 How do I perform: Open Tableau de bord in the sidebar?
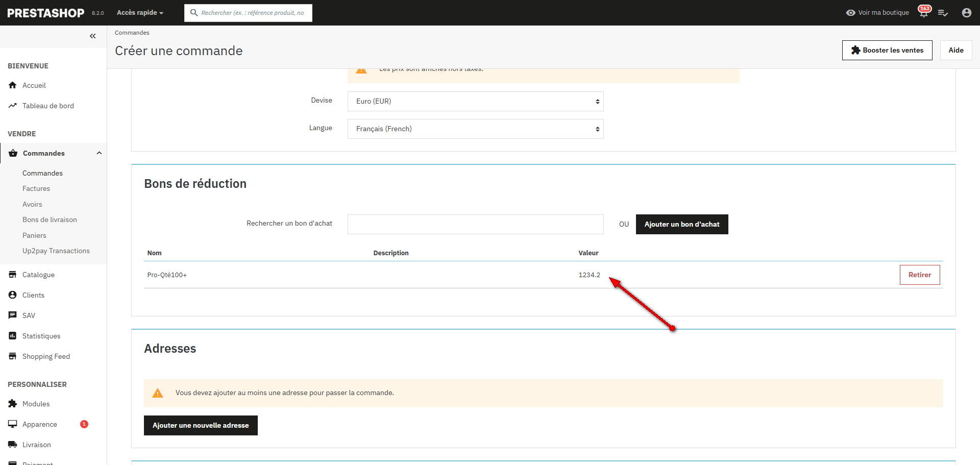[x=48, y=106]
